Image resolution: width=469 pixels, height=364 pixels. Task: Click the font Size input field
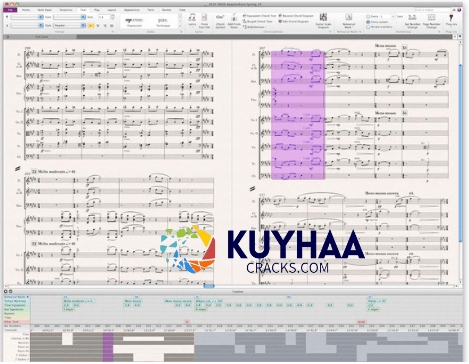pyautogui.click(x=104, y=17)
